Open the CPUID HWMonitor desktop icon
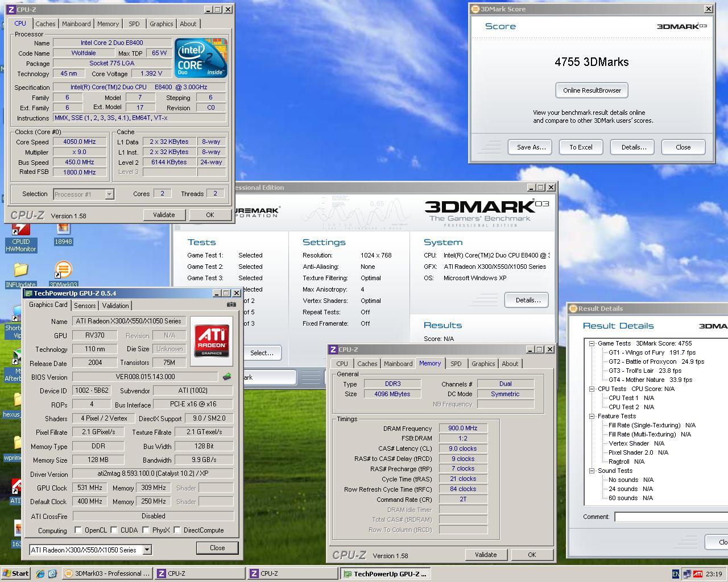Screen dimensions: 728x582 20,238
